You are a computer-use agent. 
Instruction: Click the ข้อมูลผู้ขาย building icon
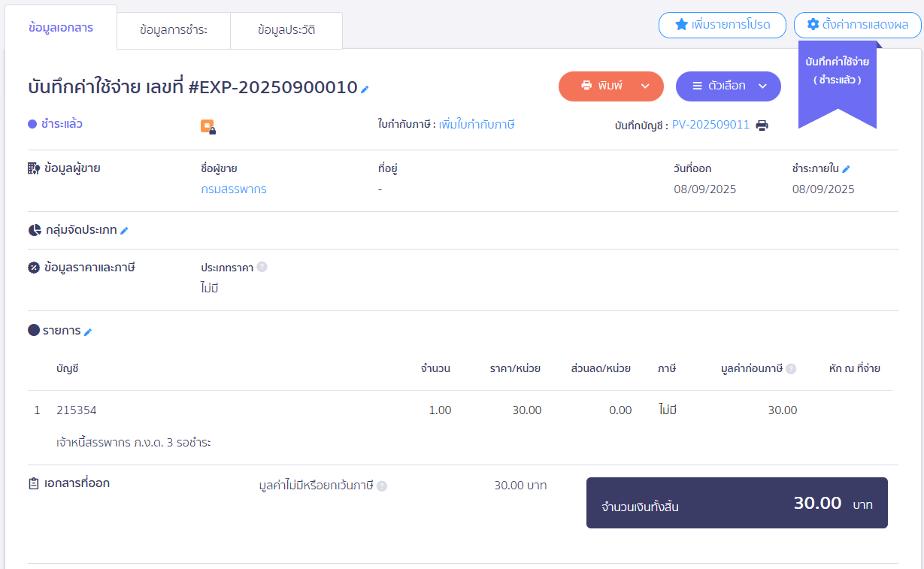pyautogui.click(x=34, y=168)
